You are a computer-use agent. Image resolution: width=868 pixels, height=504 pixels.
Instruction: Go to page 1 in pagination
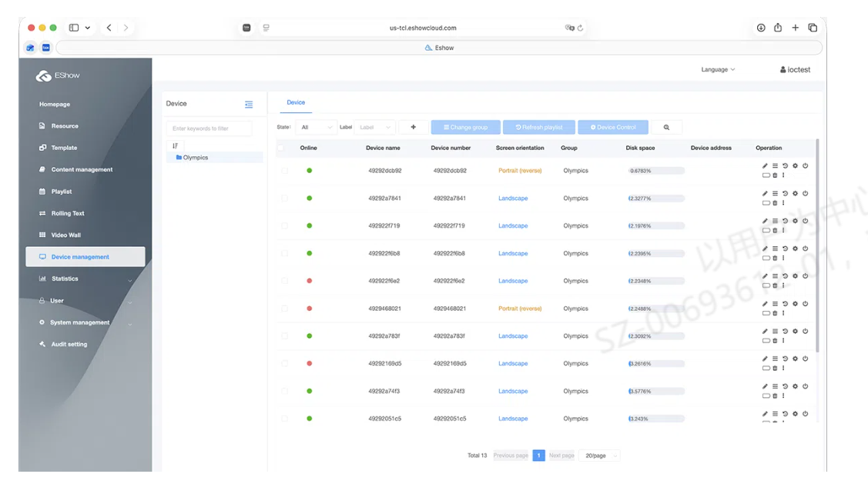point(538,456)
